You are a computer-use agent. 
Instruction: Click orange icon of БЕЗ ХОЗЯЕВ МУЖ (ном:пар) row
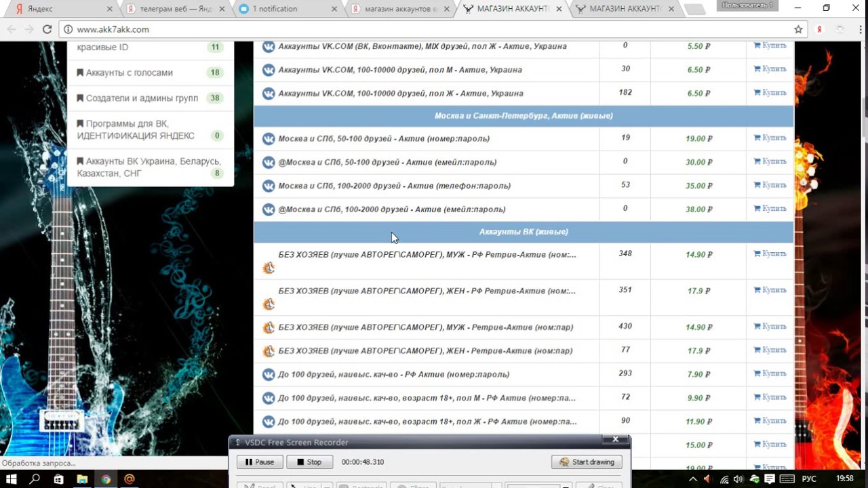coord(269,328)
